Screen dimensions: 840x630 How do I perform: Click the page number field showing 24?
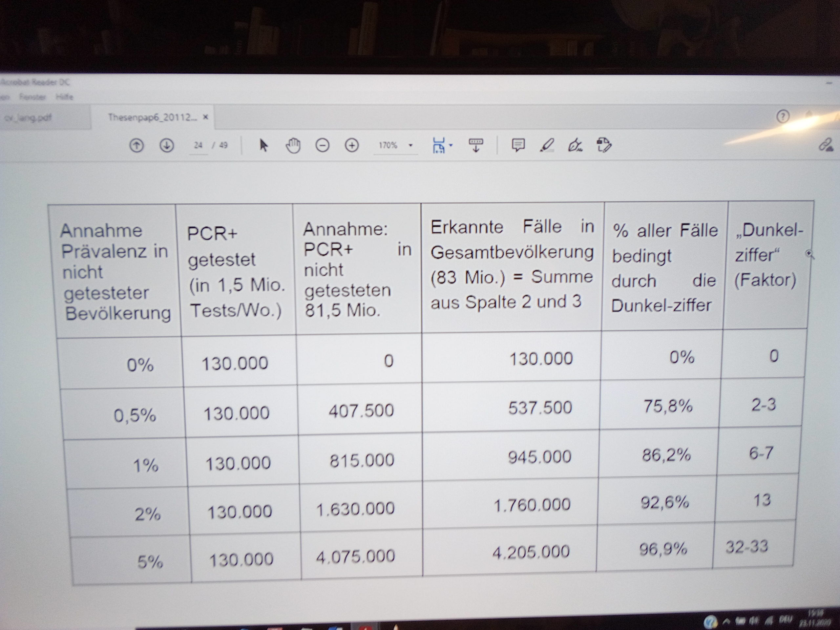(198, 145)
